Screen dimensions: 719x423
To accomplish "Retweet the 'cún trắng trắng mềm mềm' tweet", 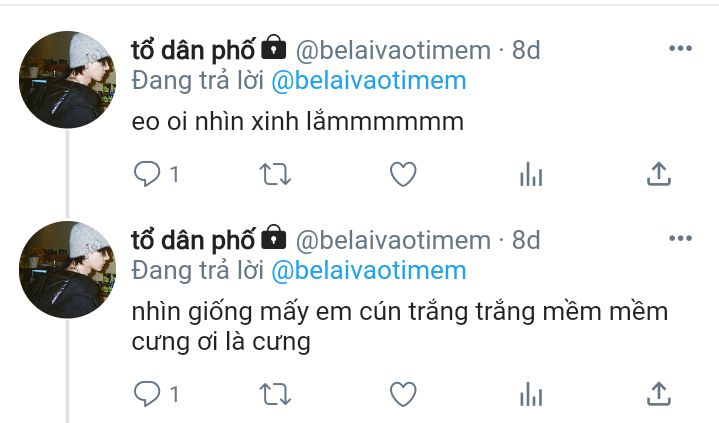I will point(275,394).
